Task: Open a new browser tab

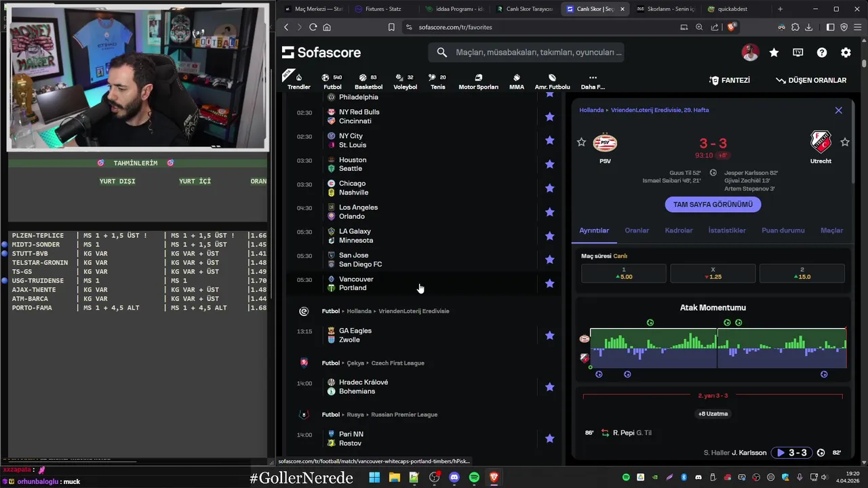Action: [x=780, y=9]
